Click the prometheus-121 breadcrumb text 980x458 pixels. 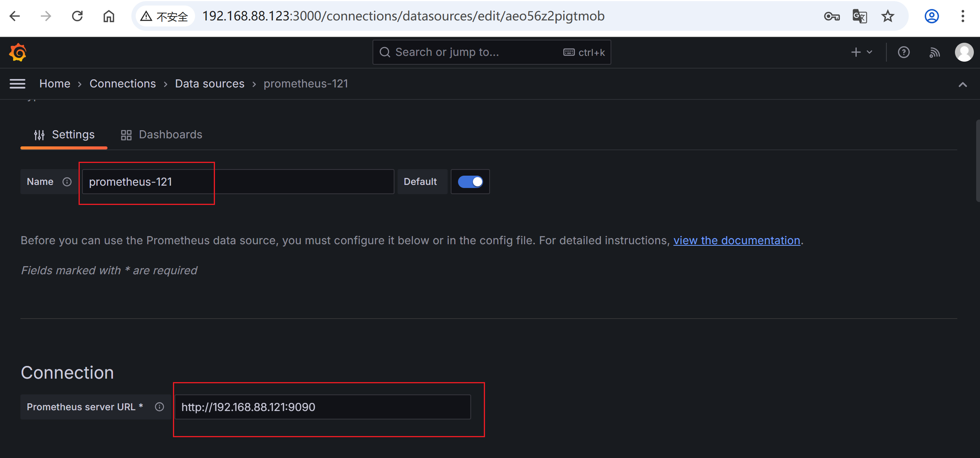coord(306,84)
